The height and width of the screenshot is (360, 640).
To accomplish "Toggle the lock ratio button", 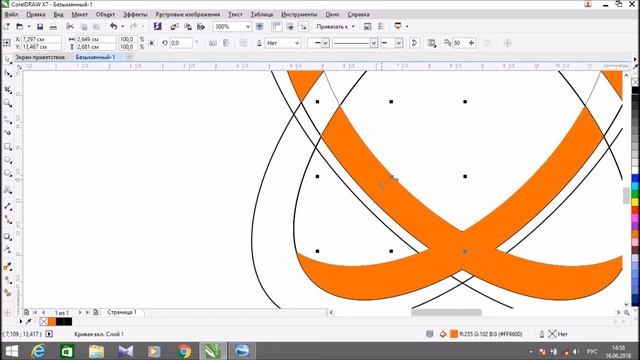I will pyautogui.click(x=151, y=43).
